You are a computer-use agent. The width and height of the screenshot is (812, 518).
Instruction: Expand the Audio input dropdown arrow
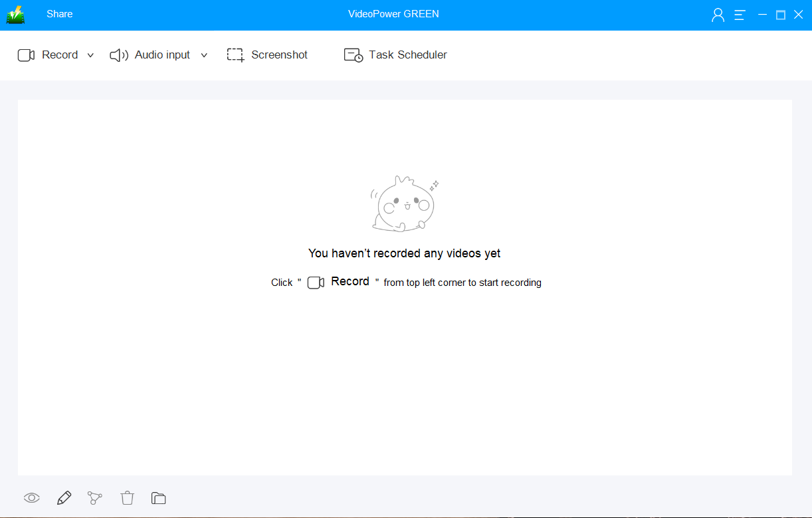point(204,55)
